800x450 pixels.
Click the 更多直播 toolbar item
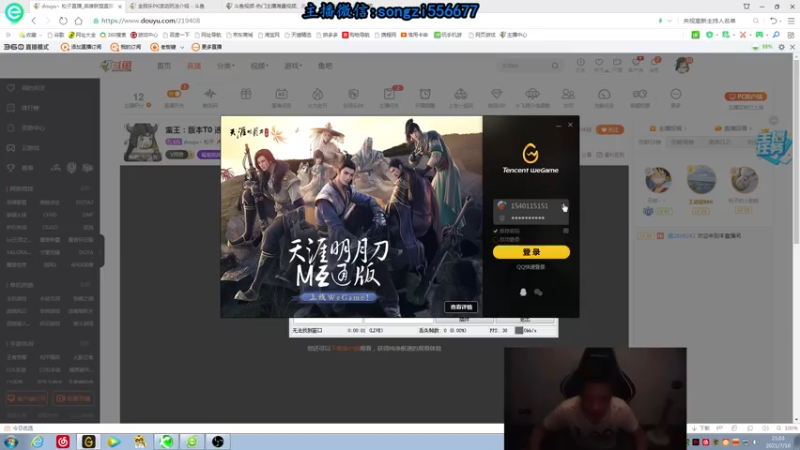tap(207, 47)
